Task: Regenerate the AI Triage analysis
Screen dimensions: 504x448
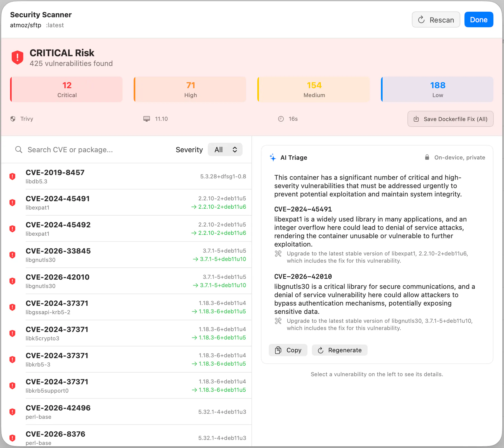Action: [339, 350]
